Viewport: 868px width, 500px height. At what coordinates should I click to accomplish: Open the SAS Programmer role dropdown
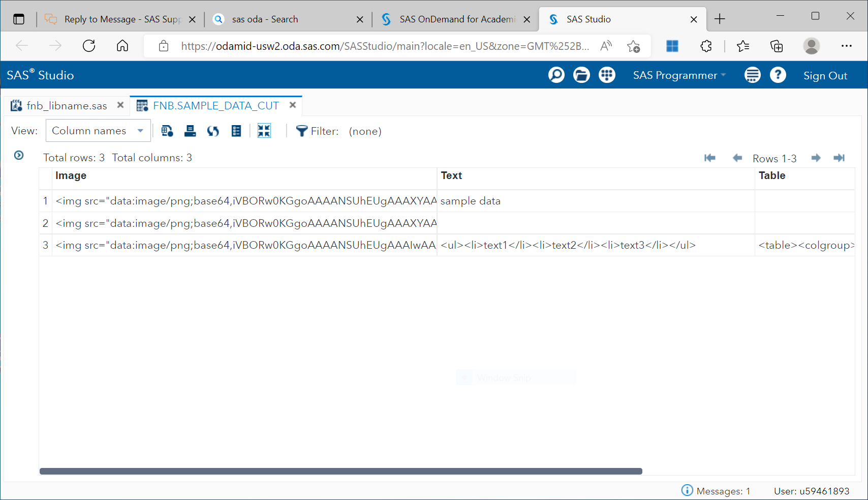tap(679, 75)
